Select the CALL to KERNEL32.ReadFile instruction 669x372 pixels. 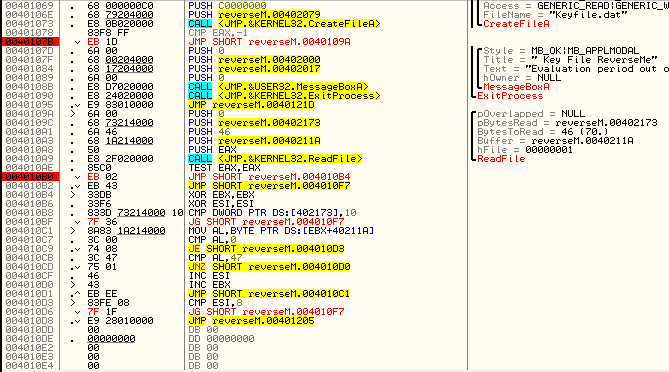(275, 159)
